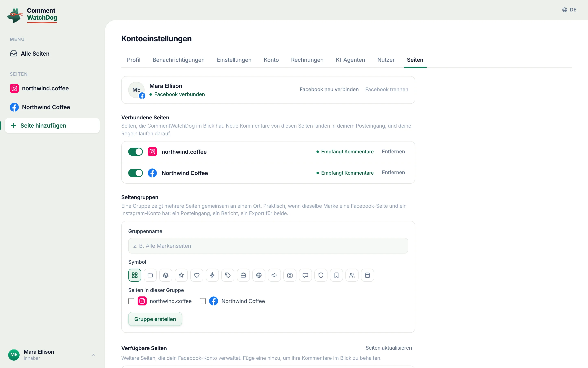Switch to the Profil tab
The height and width of the screenshot is (368, 588).
tap(134, 60)
